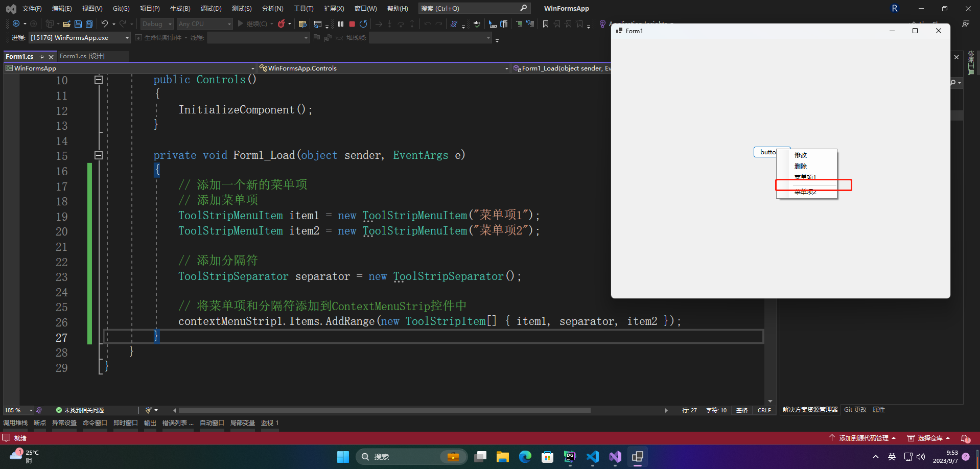Switch to the Form1.cs [设计] tab
The image size is (980, 469).
(82, 56)
